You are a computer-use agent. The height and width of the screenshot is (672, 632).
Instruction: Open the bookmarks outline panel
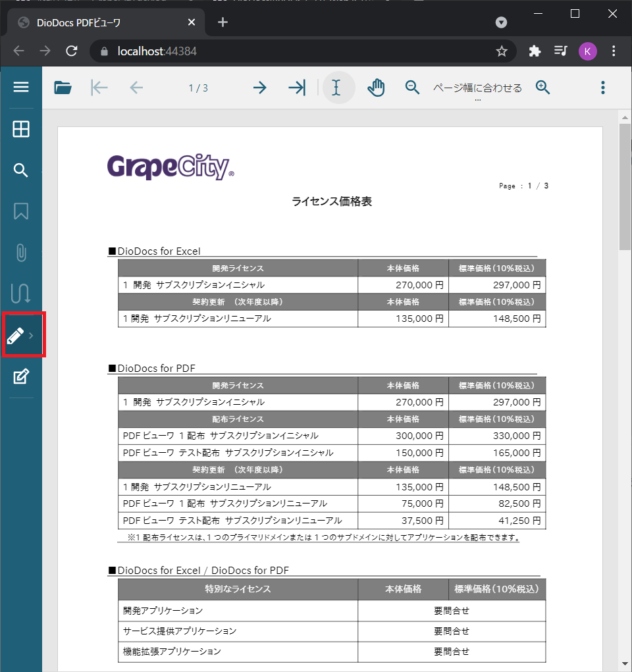click(x=21, y=211)
